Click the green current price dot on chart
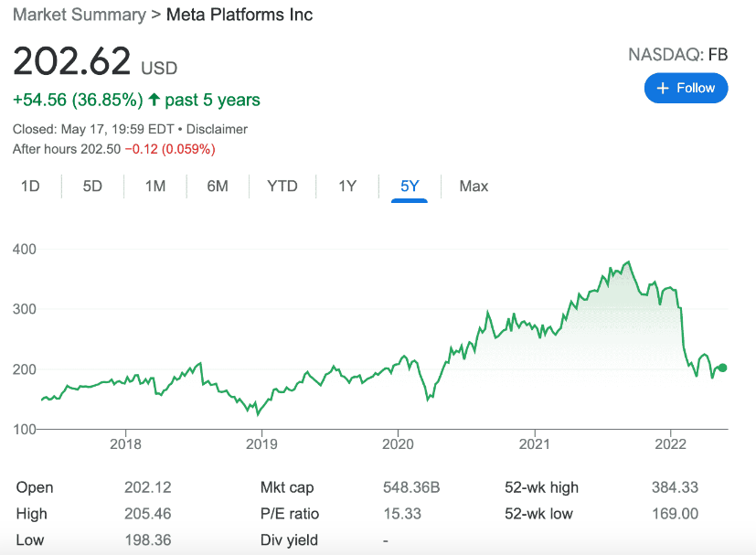Image resolution: width=756 pixels, height=555 pixels. point(722,368)
